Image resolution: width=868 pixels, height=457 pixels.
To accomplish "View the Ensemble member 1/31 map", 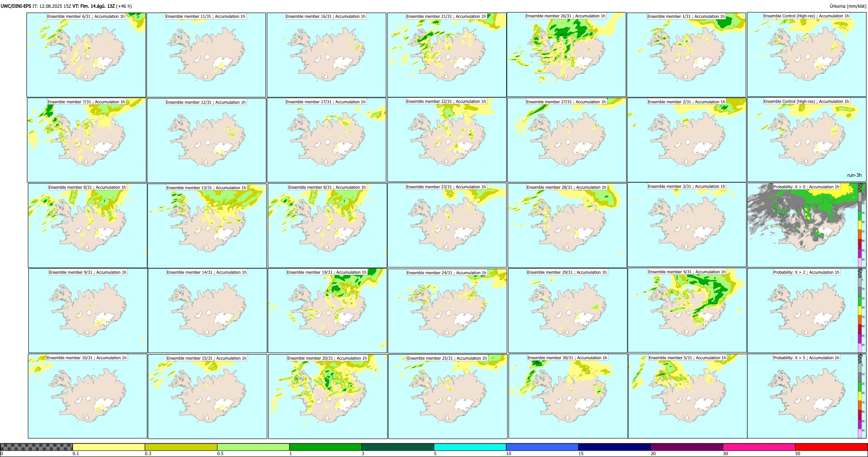I will (687, 55).
